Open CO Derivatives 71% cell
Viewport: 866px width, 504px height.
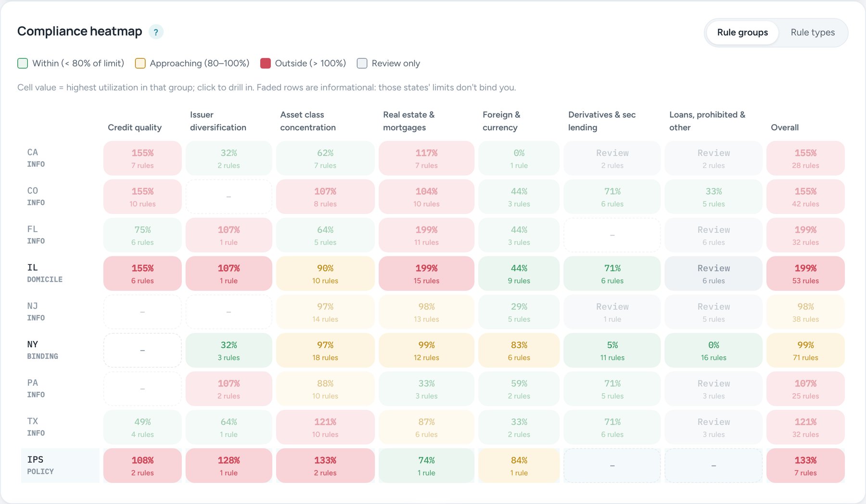tap(612, 196)
